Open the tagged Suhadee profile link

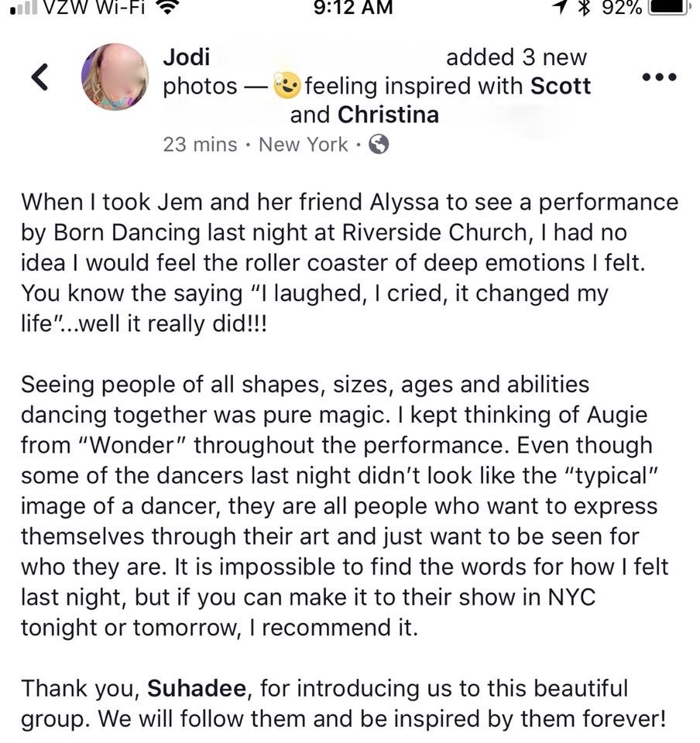coord(197,688)
